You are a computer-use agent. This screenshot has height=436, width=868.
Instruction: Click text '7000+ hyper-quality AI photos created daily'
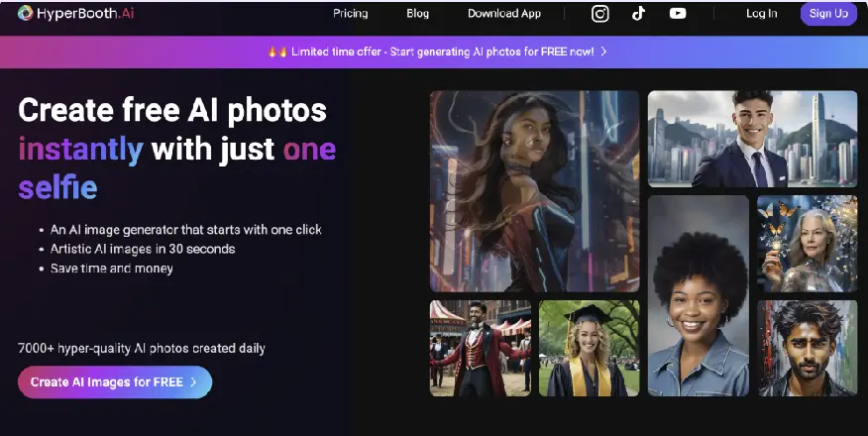pos(142,349)
